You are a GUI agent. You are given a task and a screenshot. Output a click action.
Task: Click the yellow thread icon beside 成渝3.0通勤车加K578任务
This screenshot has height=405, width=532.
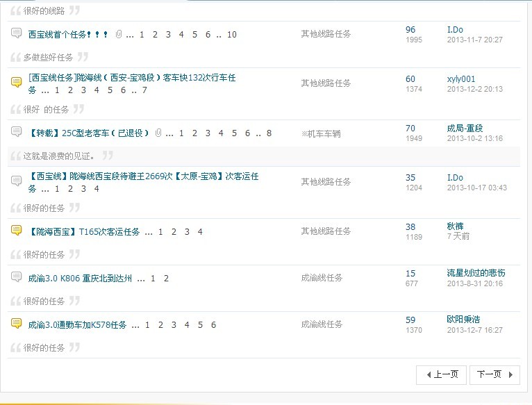pyautogui.click(x=17, y=324)
